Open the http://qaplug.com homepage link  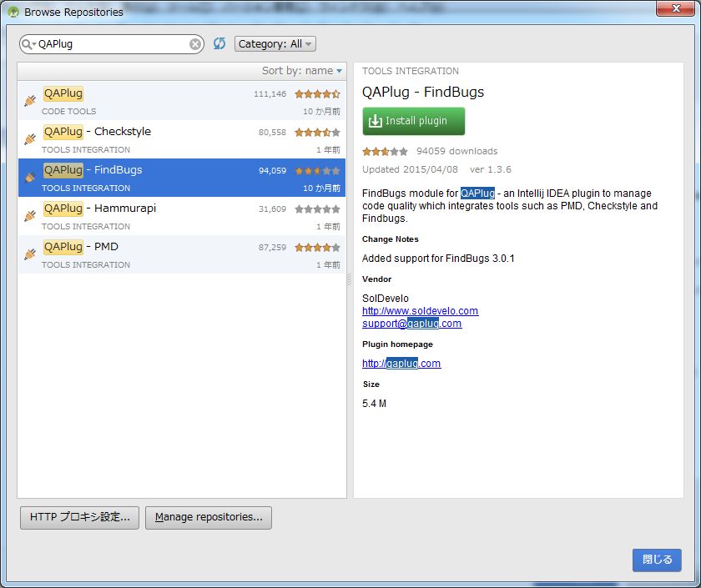coord(401,364)
